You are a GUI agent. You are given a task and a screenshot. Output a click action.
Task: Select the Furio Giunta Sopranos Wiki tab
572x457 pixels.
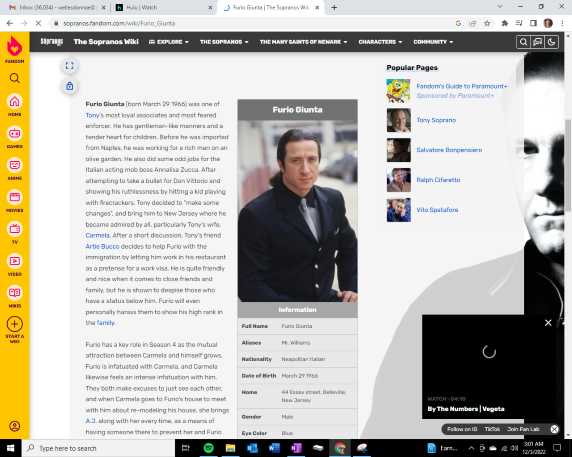click(271, 7)
